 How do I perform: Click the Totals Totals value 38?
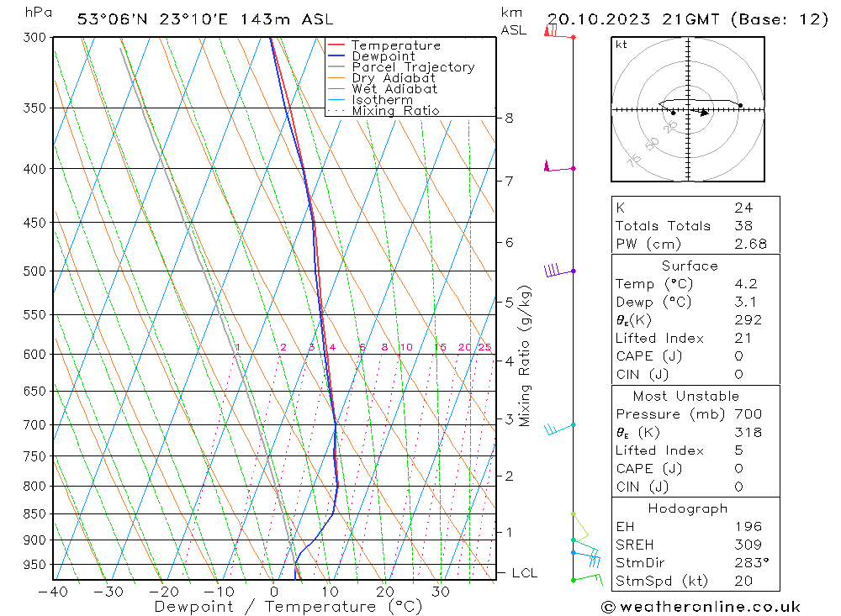coord(744,226)
